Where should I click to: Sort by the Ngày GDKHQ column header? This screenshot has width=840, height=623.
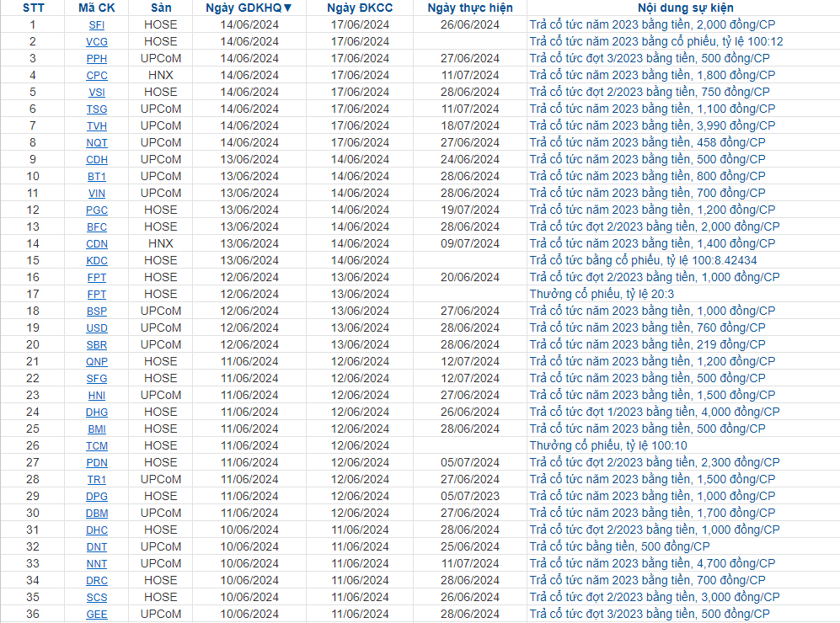[249, 8]
